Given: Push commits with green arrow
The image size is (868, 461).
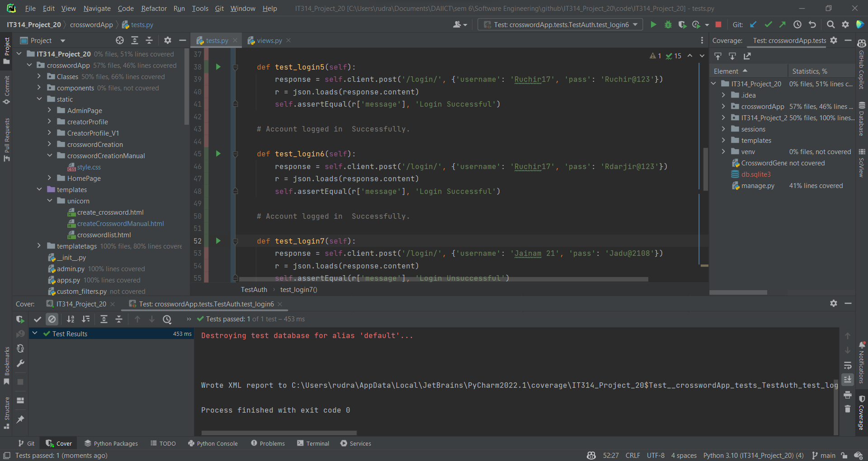Looking at the screenshot, I should click(783, 25).
